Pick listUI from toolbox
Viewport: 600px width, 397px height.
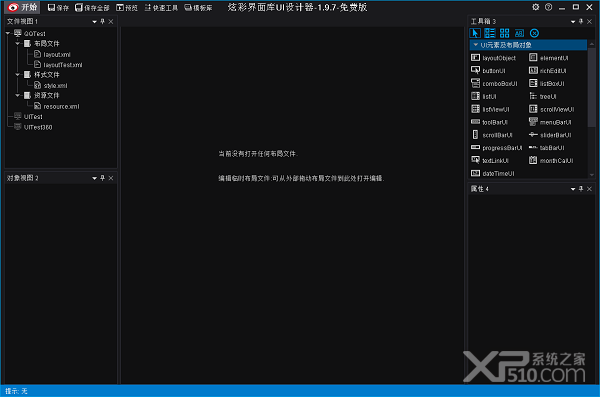(x=484, y=96)
